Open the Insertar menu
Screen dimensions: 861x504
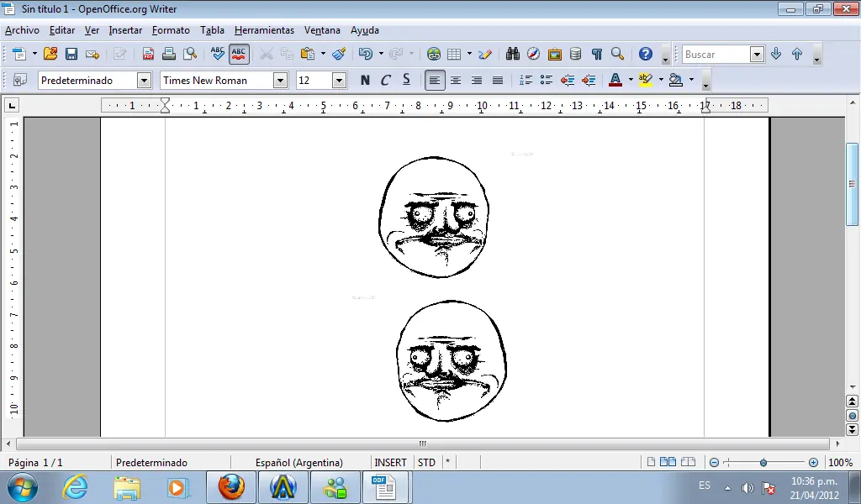125,30
